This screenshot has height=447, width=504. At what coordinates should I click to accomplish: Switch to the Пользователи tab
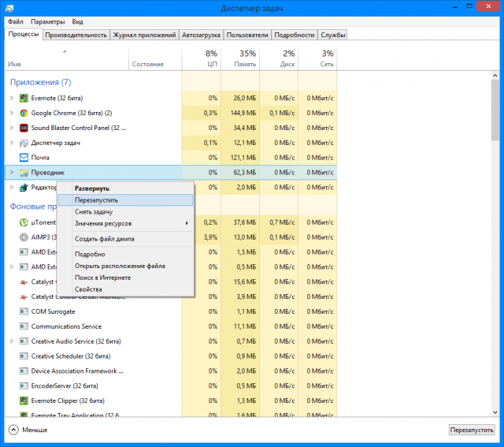coord(247,35)
